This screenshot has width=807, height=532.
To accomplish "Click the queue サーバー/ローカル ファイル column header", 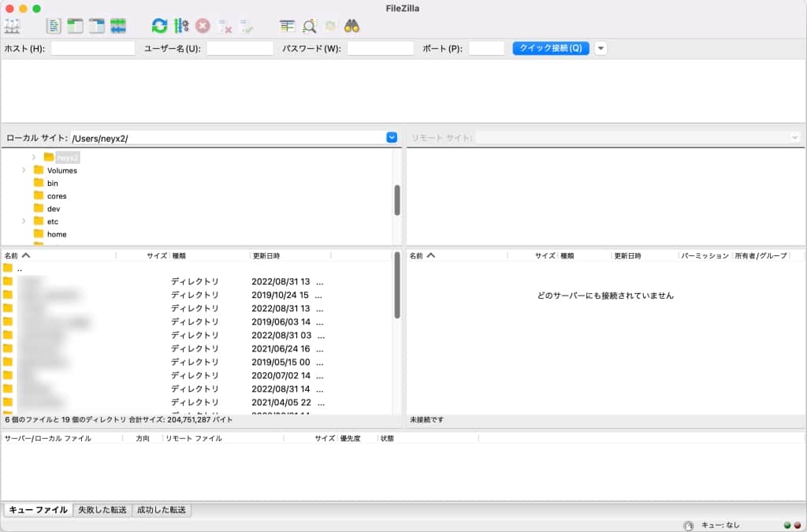I will click(61, 438).
